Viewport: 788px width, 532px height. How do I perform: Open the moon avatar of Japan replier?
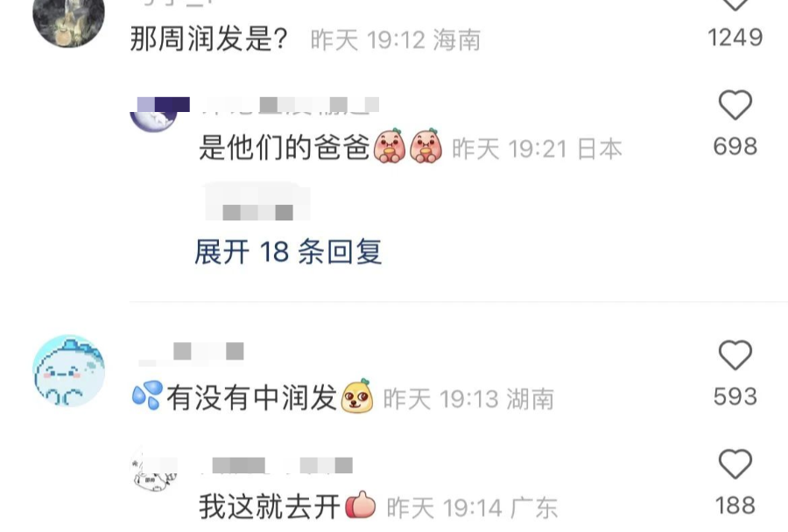coord(153,116)
